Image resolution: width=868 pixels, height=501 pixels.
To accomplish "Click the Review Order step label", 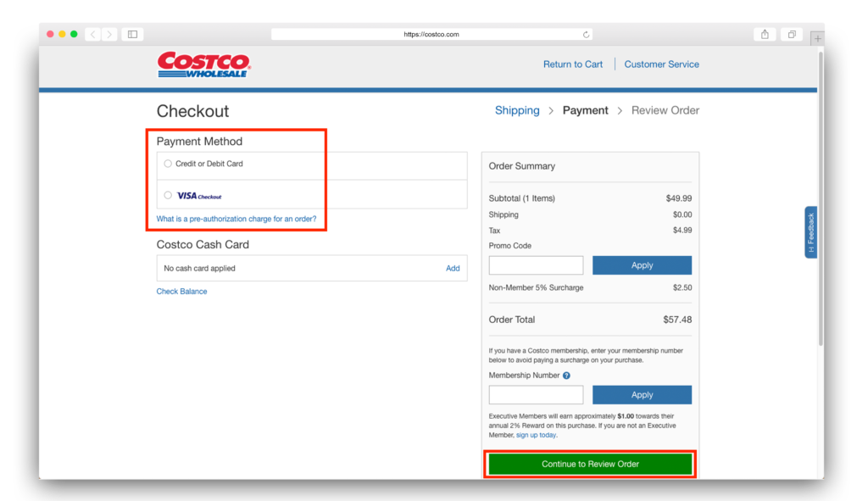I will pyautogui.click(x=665, y=110).
